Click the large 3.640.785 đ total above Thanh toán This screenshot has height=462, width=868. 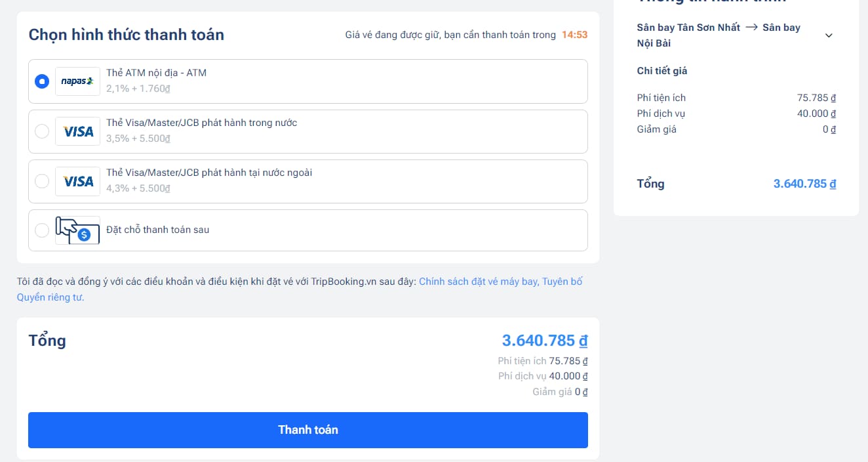[544, 341]
